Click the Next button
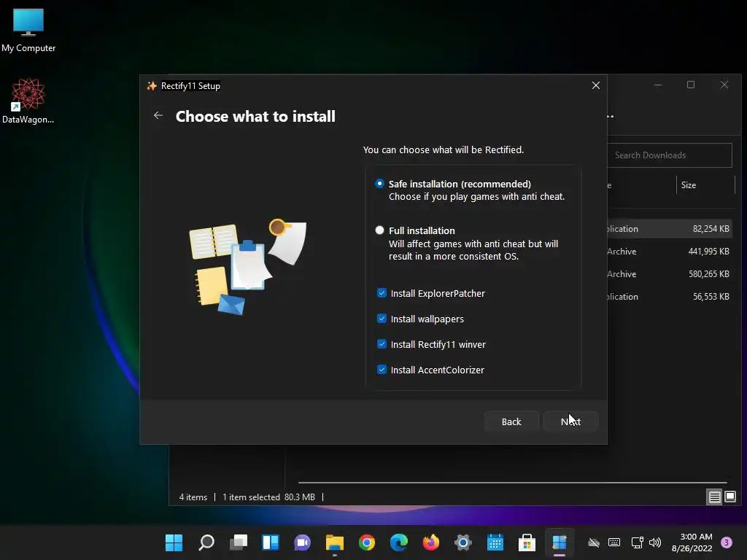Image resolution: width=747 pixels, height=560 pixels. pyautogui.click(x=570, y=421)
